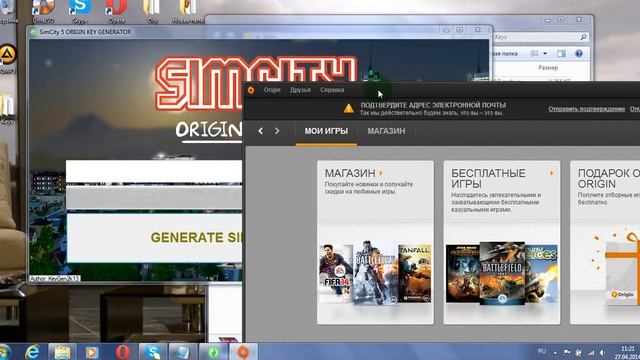Sort by the Размер column header in Explorer
This screenshot has height=360, width=640.
click(x=548, y=68)
